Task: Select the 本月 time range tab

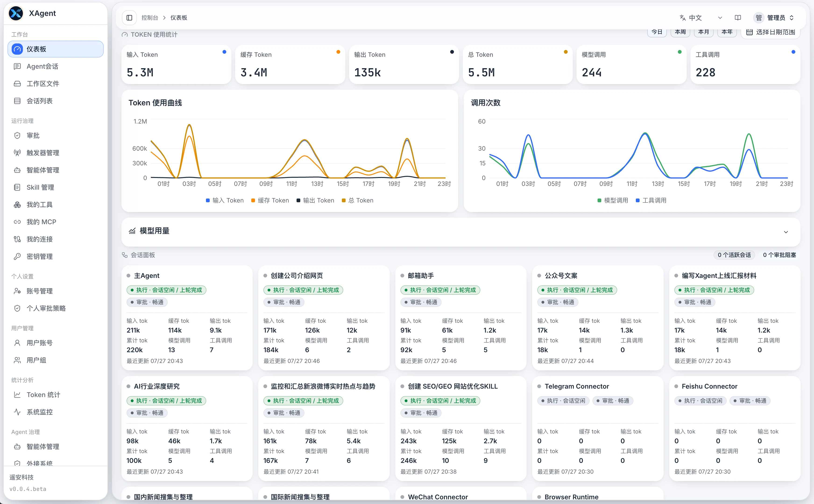Action: point(703,32)
